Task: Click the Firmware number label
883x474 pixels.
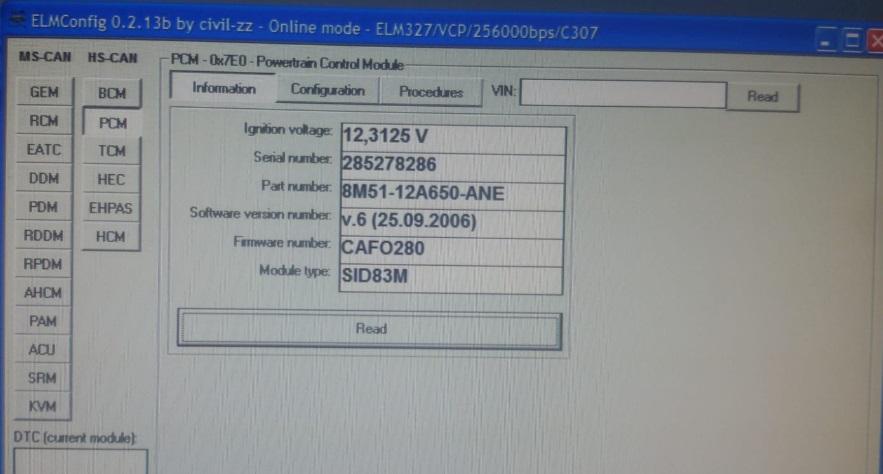Action: [282, 242]
